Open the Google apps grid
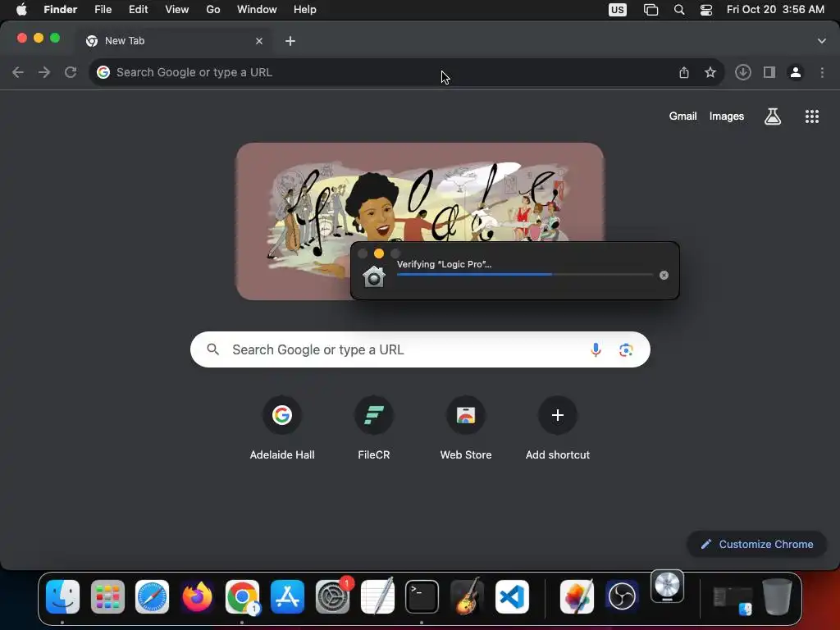Screen dimensions: 840x630 click(812, 116)
